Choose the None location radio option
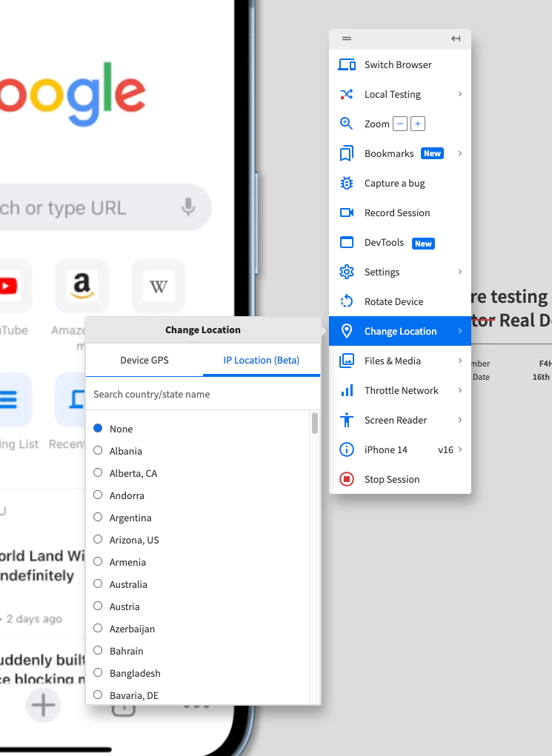552x756 pixels. (98, 428)
